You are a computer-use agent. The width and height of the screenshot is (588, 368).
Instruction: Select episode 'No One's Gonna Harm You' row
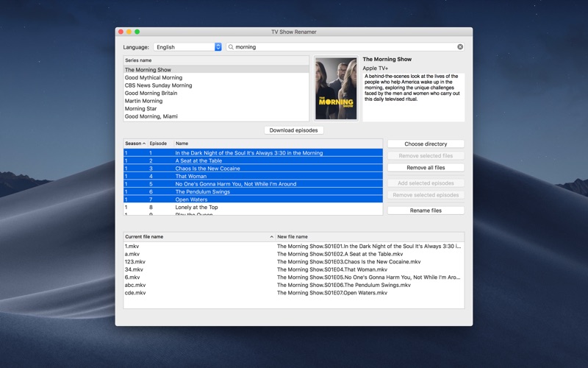click(253, 184)
